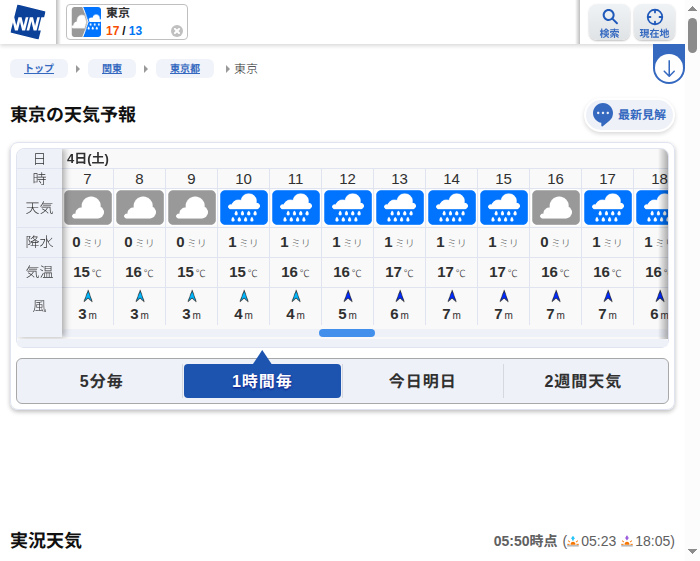This screenshot has width=700, height=561.
Task: Click the 現在地 current location icon
Action: coord(655,22)
